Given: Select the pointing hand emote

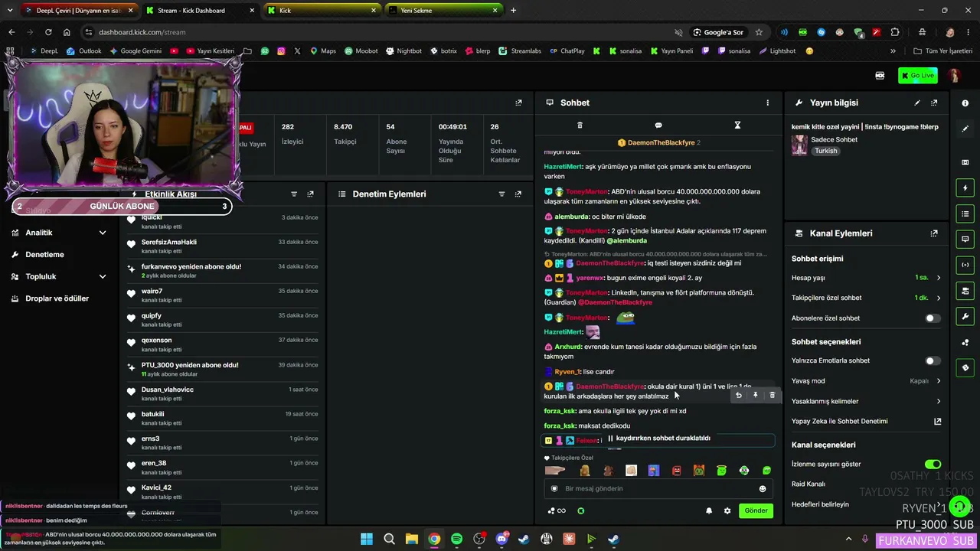Looking at the screenshot, I should pyautogui.click(x=554, y=471).
